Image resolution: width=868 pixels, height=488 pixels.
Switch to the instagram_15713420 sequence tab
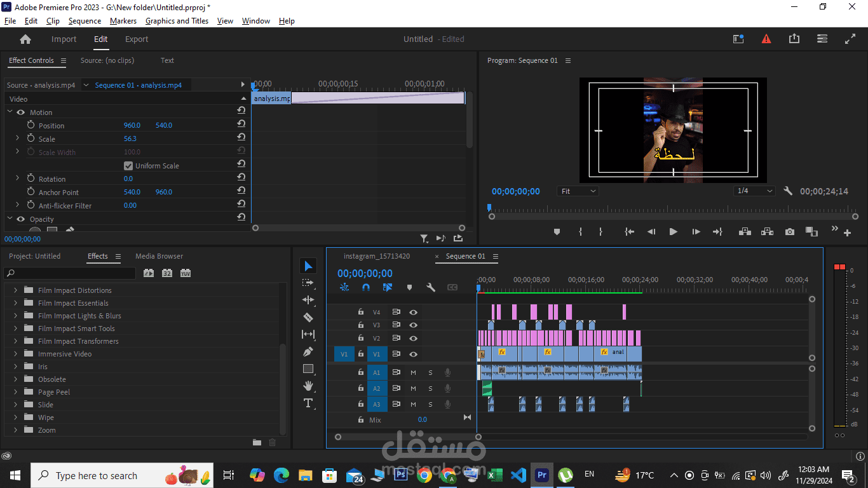pos(377,256)
